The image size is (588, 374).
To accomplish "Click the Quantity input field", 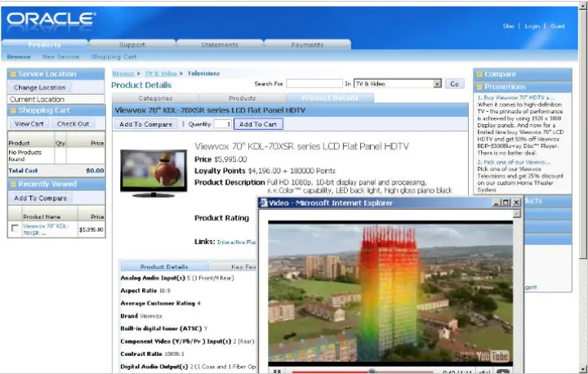I will 222,124.
